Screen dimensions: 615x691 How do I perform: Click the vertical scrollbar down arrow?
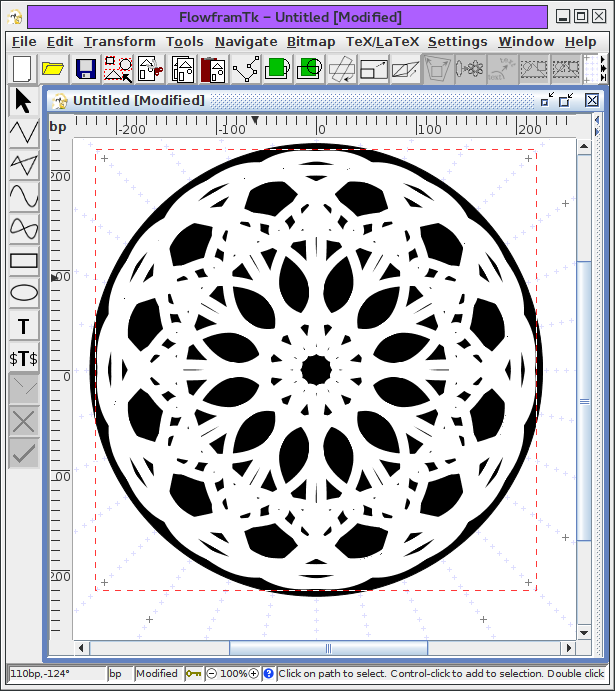(584, 632)
